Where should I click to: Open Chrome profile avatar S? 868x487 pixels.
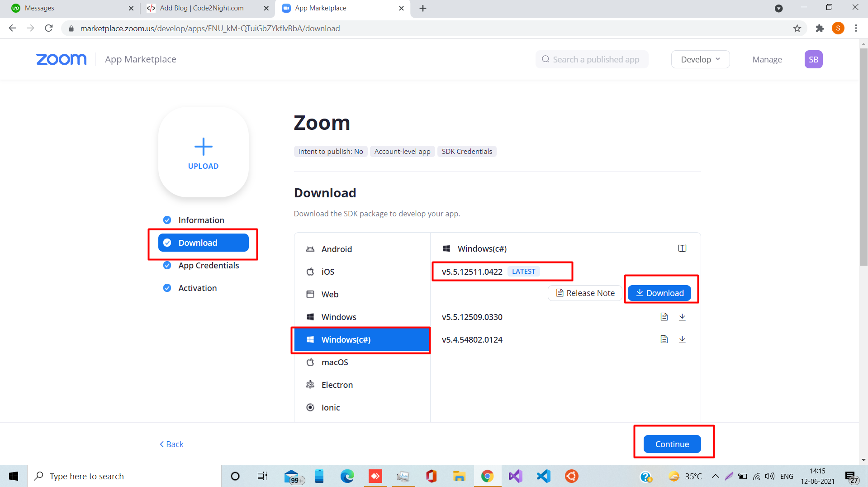coord(838,29)
